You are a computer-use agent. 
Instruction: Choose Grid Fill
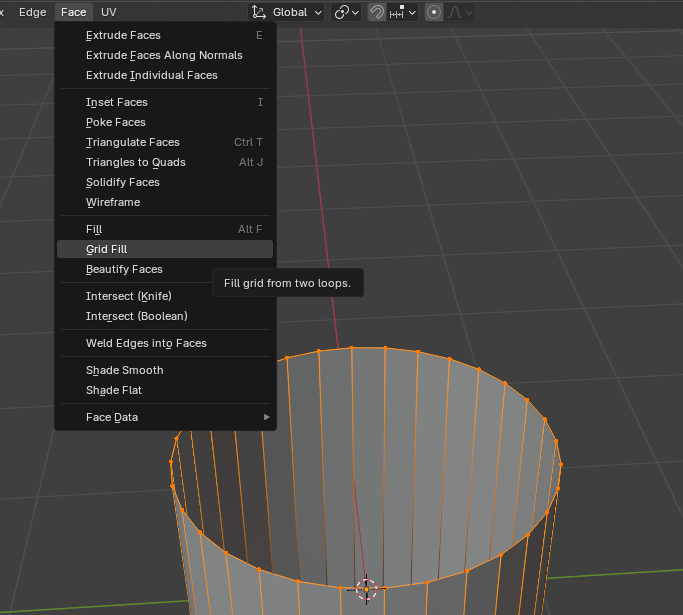(165, 250)
